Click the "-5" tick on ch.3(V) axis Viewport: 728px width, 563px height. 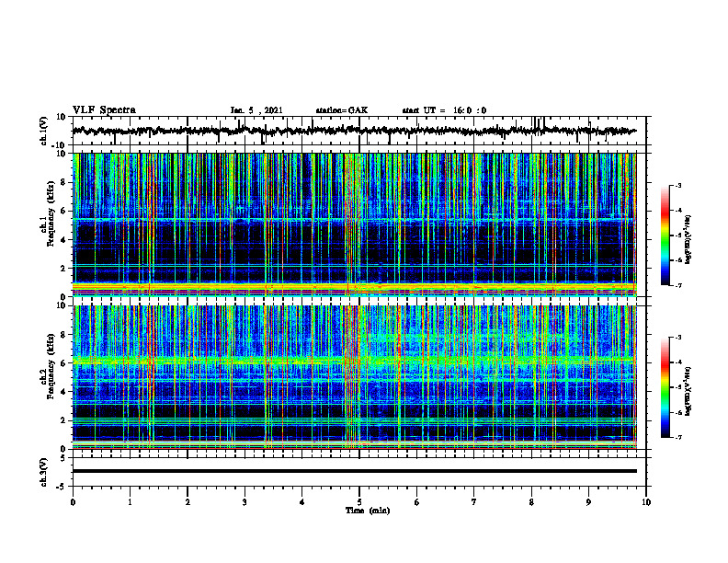click(x=62, y=487)
